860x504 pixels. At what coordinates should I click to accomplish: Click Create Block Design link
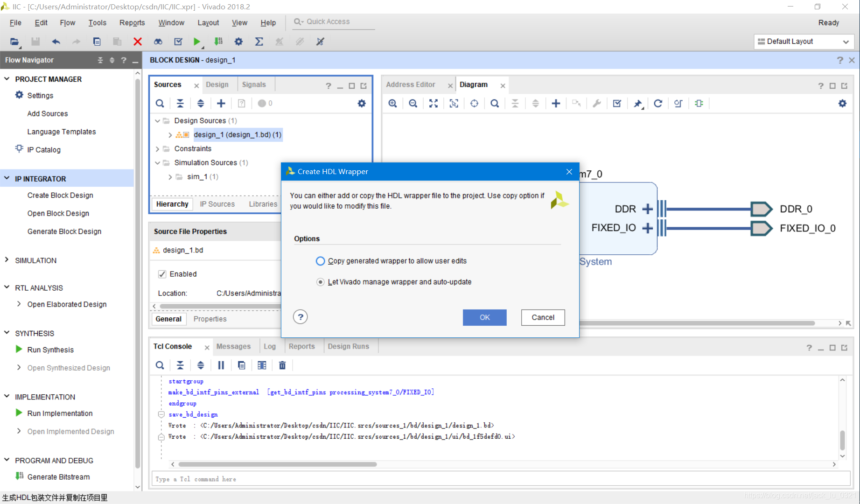(x=60, y=195)
